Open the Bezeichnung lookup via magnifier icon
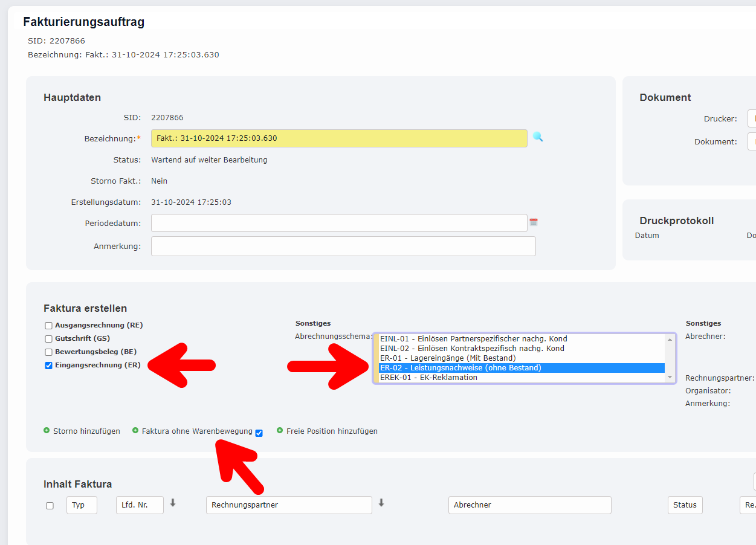756x545 pixels. 538,137
